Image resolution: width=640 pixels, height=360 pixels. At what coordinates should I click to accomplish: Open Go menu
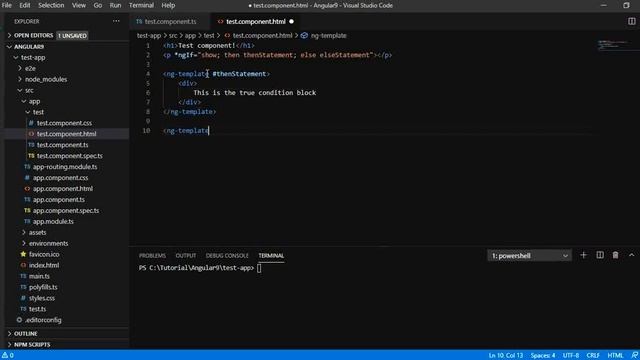98,5
